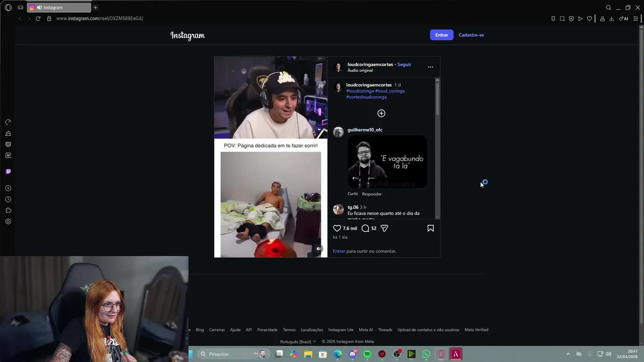This screenshot has height=362, width=644.
Task: Open GX Control speedometer in the sidebar
Action: pos(8,122)
